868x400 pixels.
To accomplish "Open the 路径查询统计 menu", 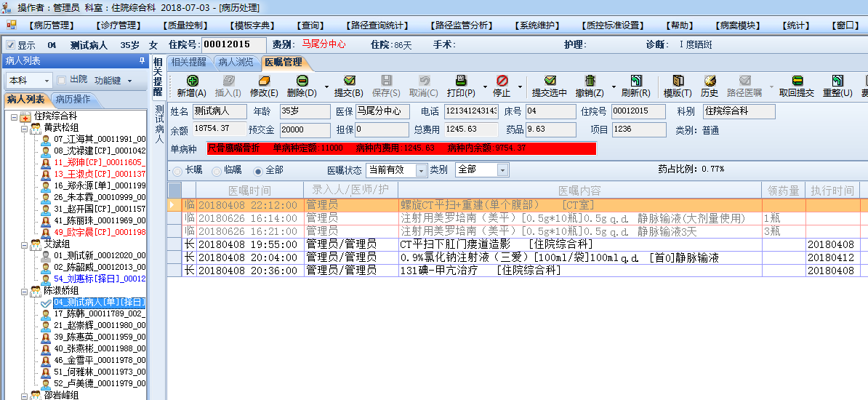I will (x=377, y=25).
